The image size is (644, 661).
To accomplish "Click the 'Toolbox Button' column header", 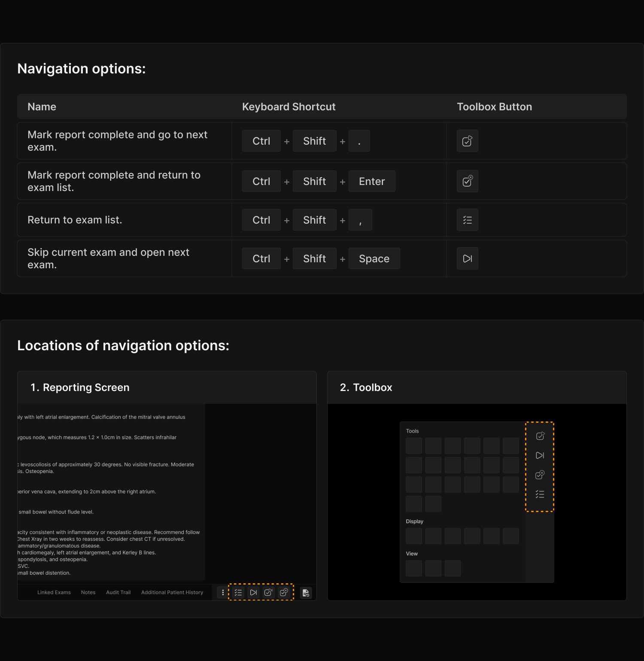I will [495, 107].
